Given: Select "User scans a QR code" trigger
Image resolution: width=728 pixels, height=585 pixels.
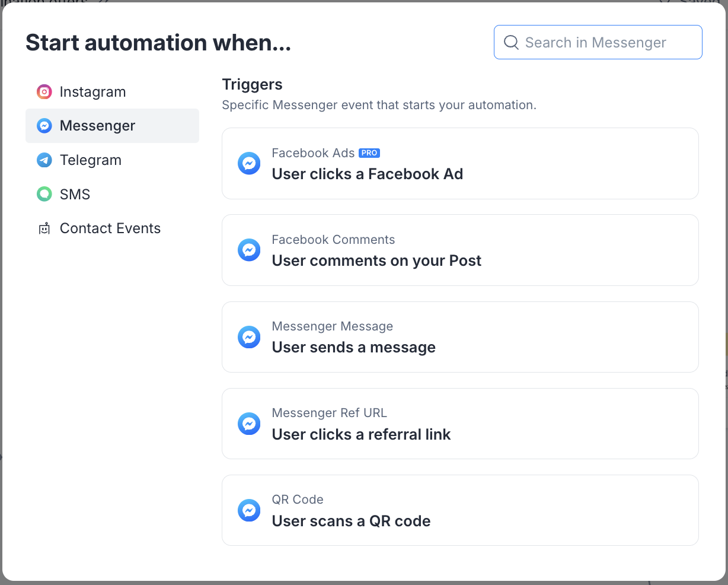Looking at the screenshot, I should point(460,510).
